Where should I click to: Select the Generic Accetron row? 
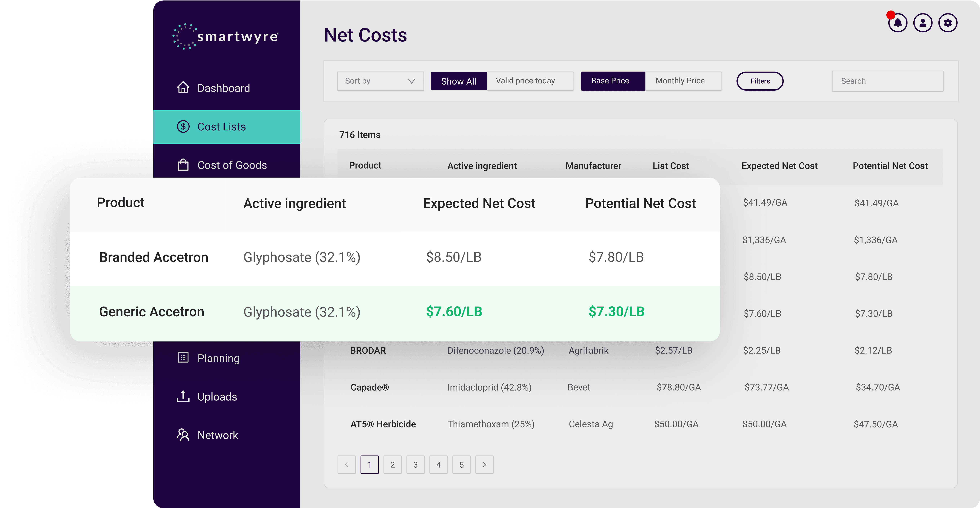[x=395, y=313]
